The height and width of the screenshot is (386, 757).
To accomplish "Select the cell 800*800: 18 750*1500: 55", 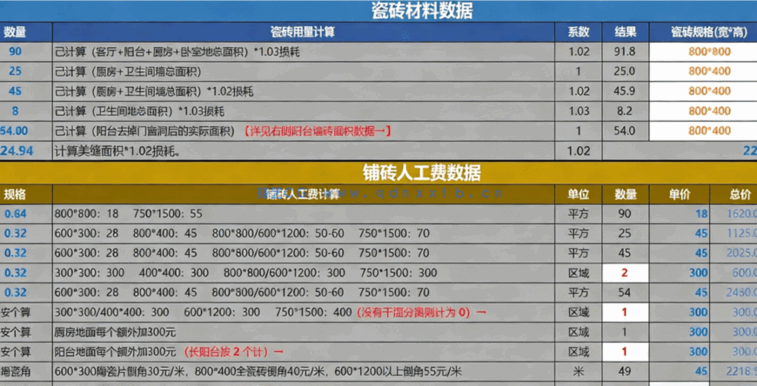I will [x=303, y=214].
